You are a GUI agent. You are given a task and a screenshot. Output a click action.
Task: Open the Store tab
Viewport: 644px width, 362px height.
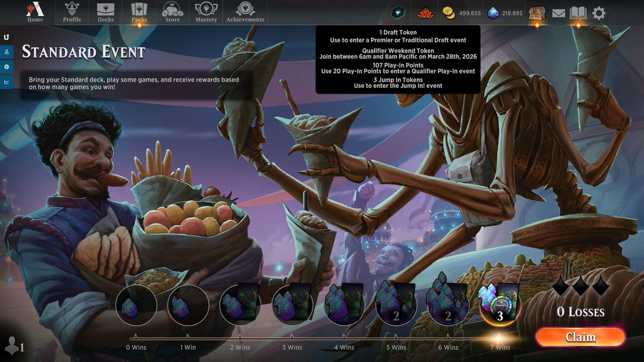[x=173, y=12]
